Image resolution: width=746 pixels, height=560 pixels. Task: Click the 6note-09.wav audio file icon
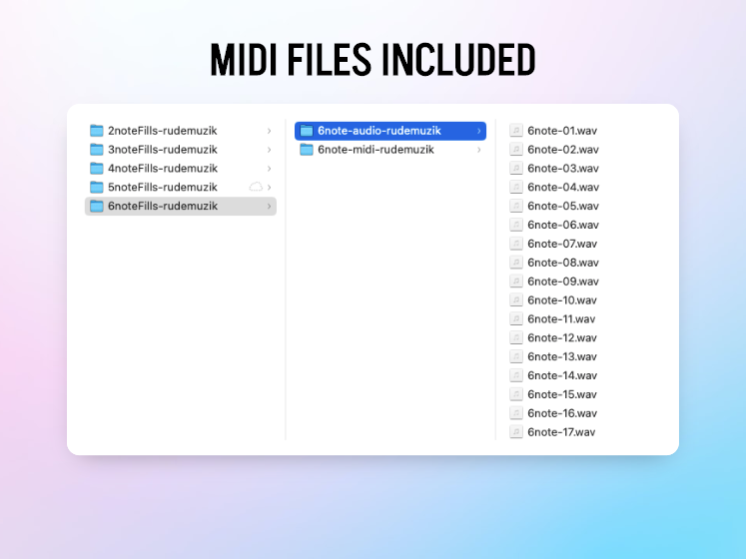(x=516, y=281)
